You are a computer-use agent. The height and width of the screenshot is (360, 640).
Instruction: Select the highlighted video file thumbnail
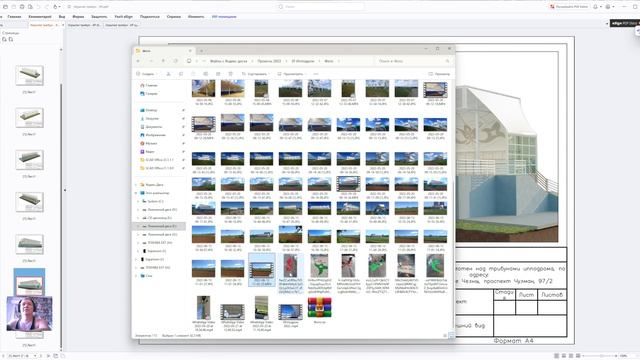261,269
